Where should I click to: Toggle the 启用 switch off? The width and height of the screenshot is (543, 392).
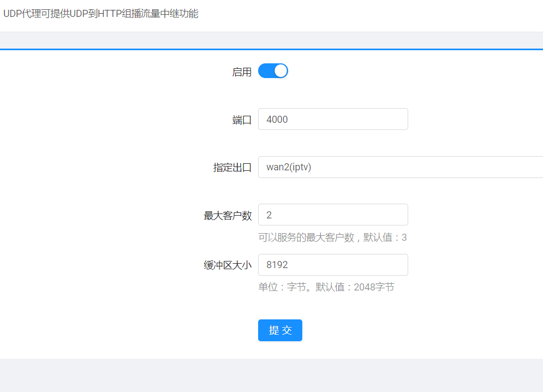(x=272, y=71)
